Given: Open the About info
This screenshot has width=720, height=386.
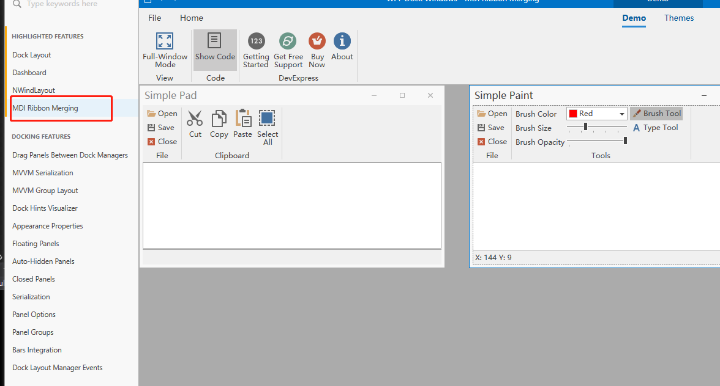Looking at the screenshot, I should [342, 46].
